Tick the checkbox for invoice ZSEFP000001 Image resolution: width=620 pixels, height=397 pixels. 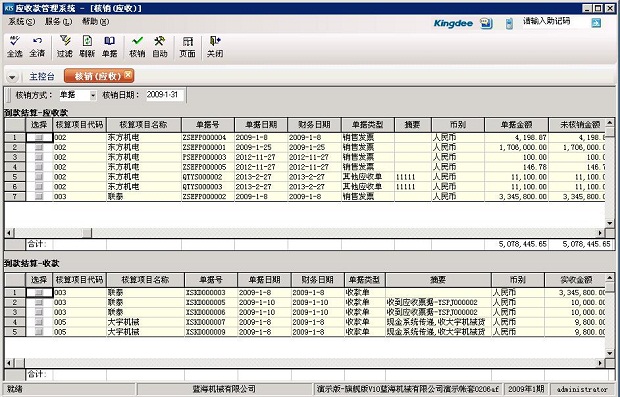click(39, 147)
